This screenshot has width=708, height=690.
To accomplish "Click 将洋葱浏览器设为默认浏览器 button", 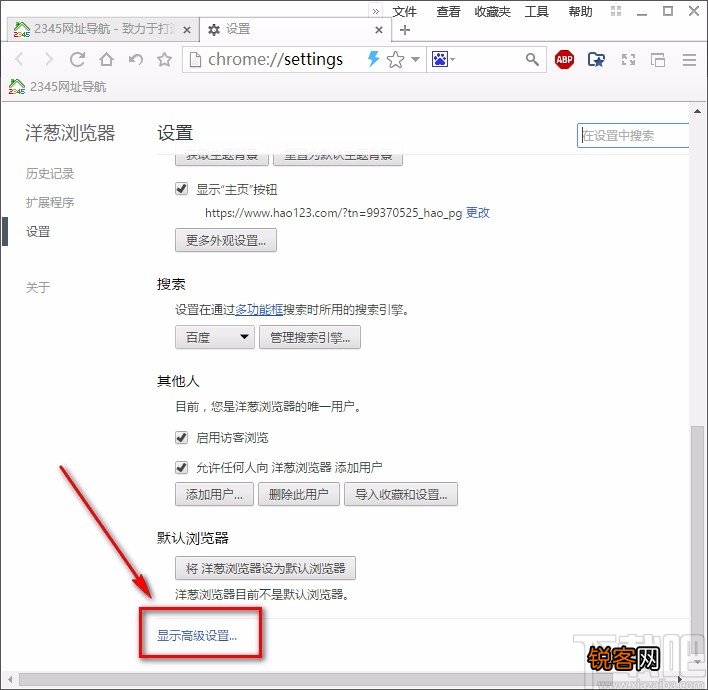I will tap(265, 568).
